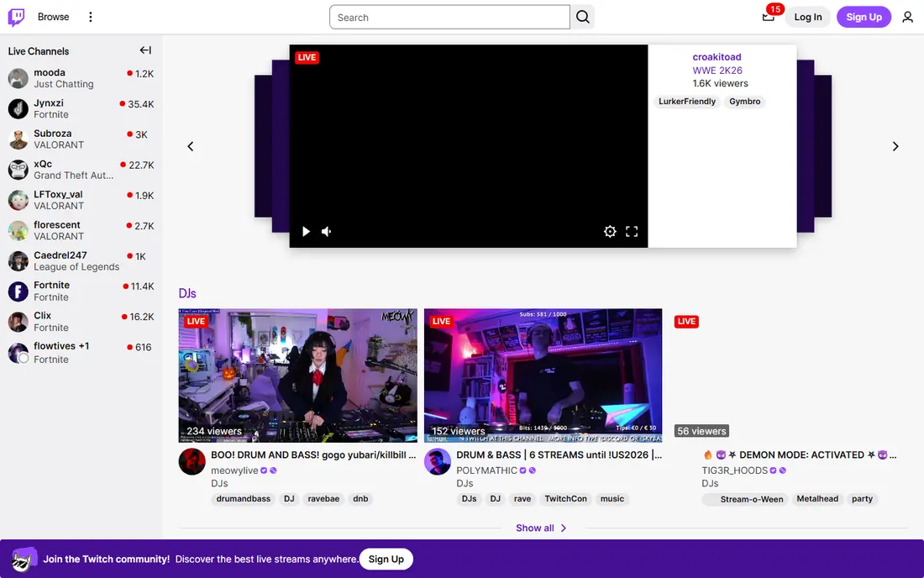Click the raccoon mascot in bottom banner
This screenshot has width=924, height=578.
click(24, 559)
